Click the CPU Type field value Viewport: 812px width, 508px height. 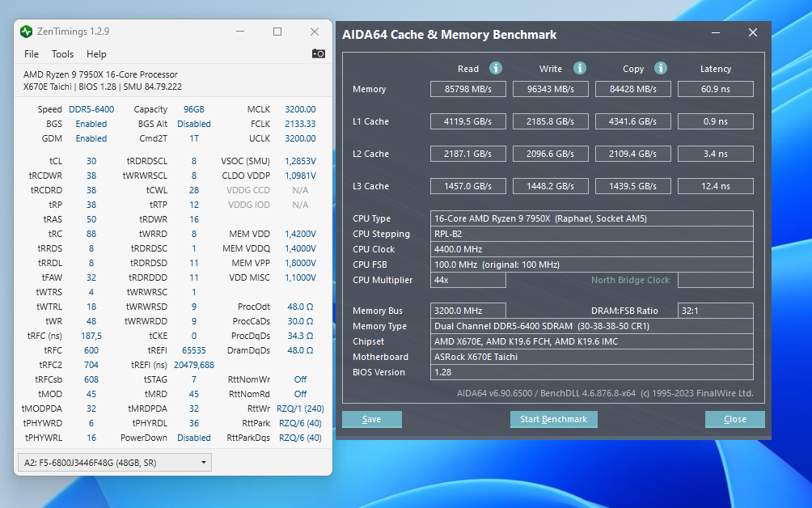pyautogui.click(x=592, y=218)
